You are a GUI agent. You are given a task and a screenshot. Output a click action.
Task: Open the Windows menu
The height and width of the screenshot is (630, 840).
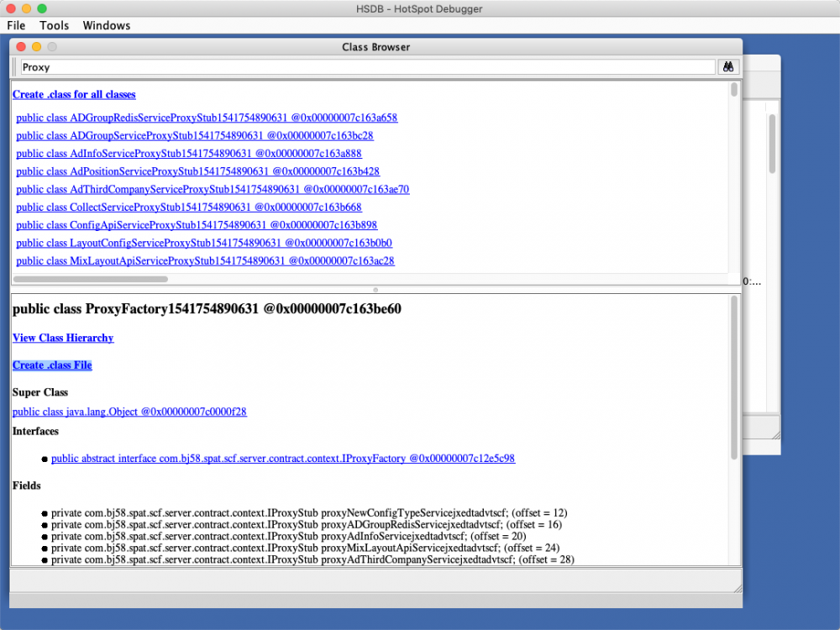coord(107,25)
